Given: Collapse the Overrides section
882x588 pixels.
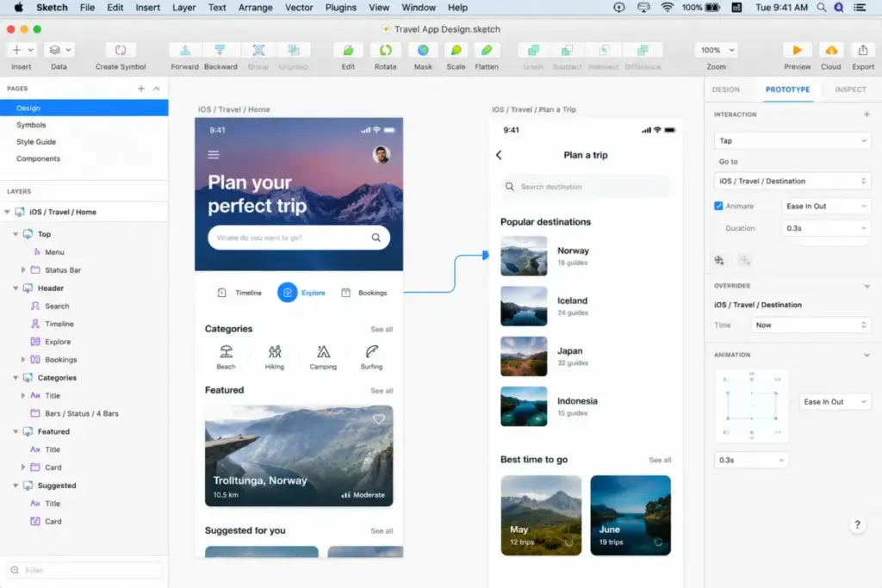Looking at the screenshot, I should (x=866, y=286).
